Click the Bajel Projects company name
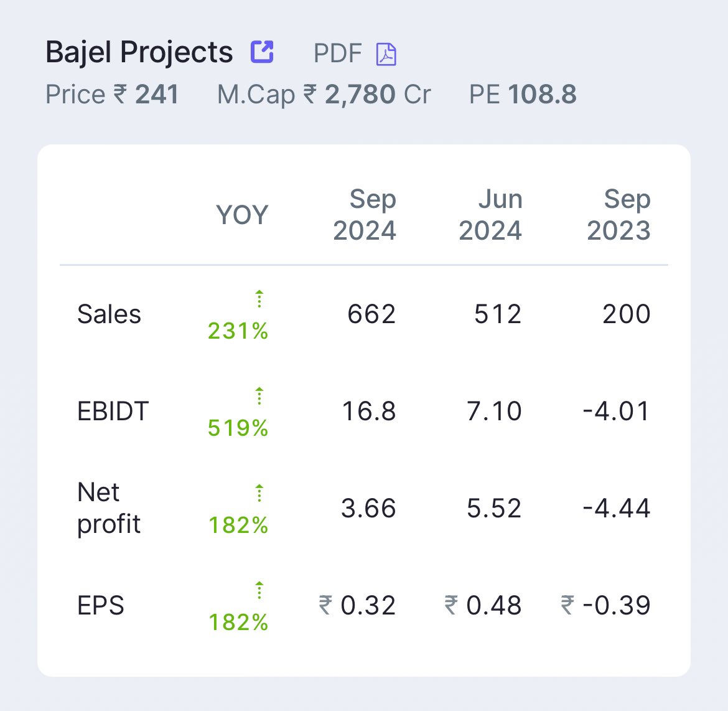The image size is (728, 711). tap(139, 52)
